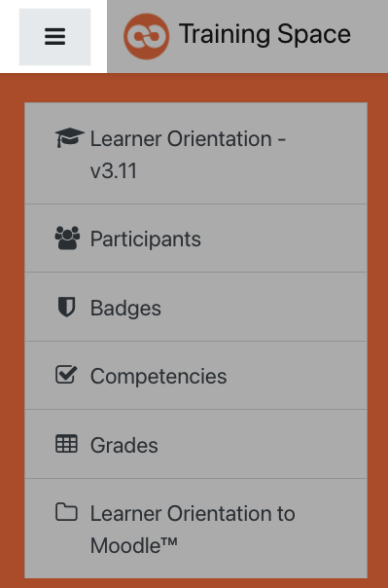Click the Grades table grid icon
The image size is (388, 588).
(67, 444)
